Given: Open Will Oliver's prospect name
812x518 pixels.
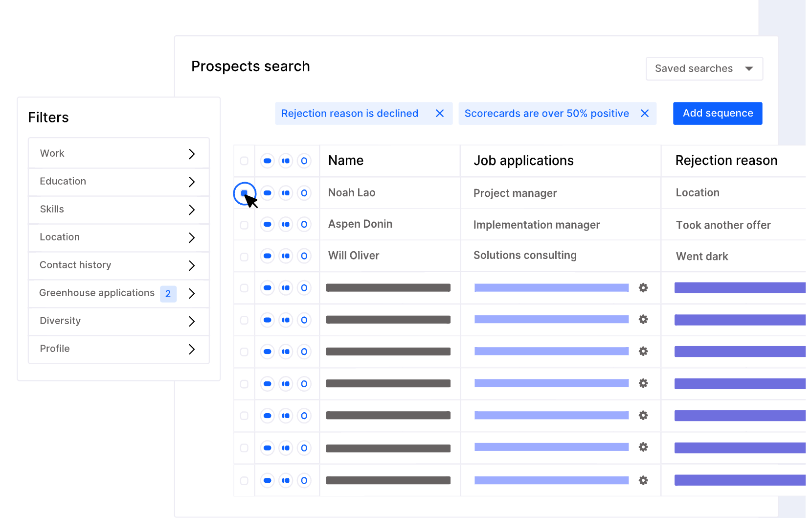Looking at the screenshot, I should 354,256.
